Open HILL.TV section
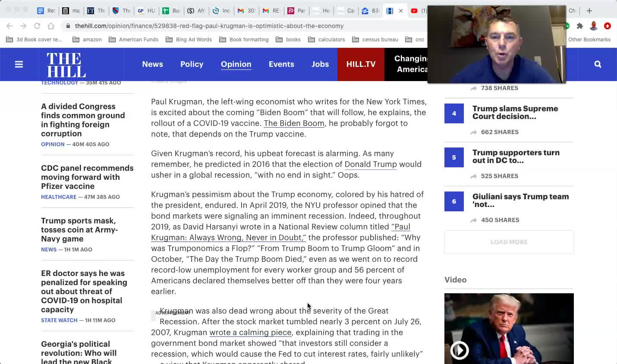 point(361,64)
